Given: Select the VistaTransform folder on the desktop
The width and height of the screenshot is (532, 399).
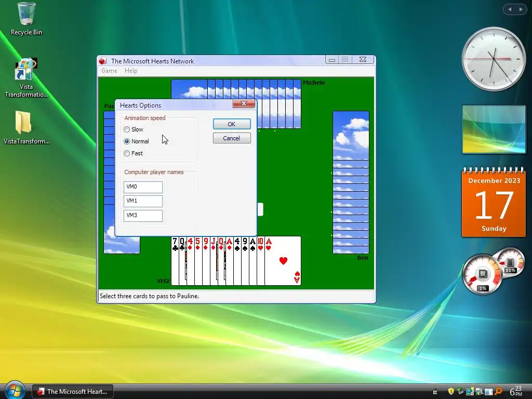Looking at the screenshot, I should (x=26, y=128).
